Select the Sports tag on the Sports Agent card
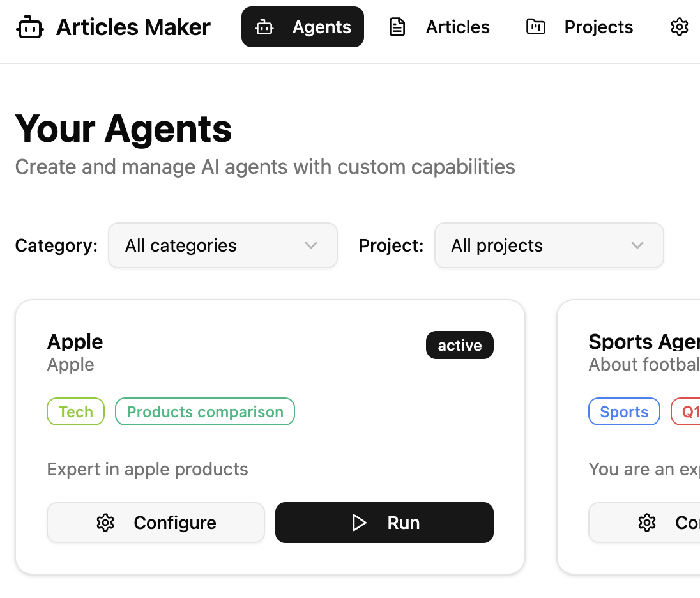700x598 pixels. (x=624, y=411)
